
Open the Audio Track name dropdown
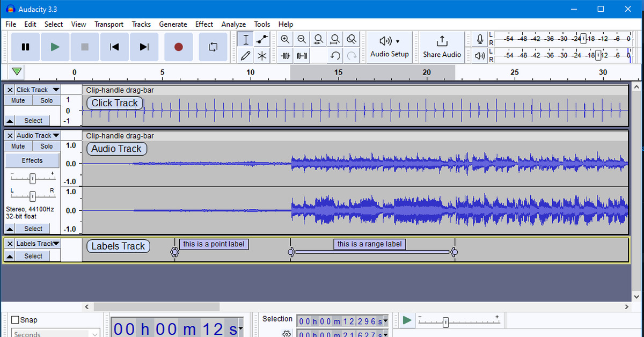pyautogui.click(x=56, y=136)
